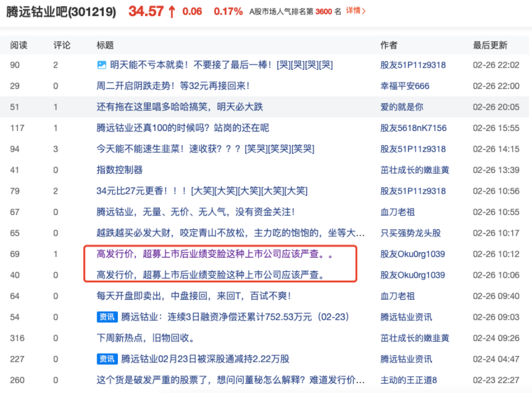Open post 越跌越买必发大财
The height and width of the screenshot is (393, 532).
[231, 233]
